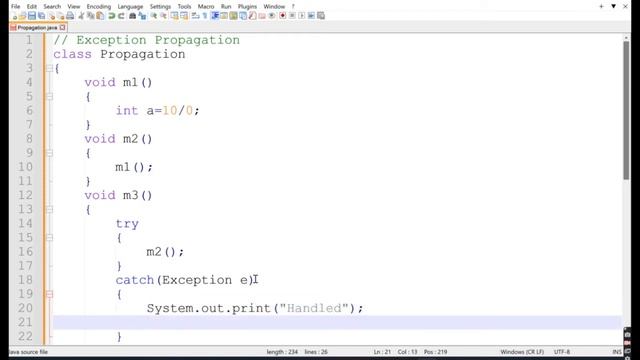Click the Print toolbar icon

pyautogui.click(x=70, y=16)
